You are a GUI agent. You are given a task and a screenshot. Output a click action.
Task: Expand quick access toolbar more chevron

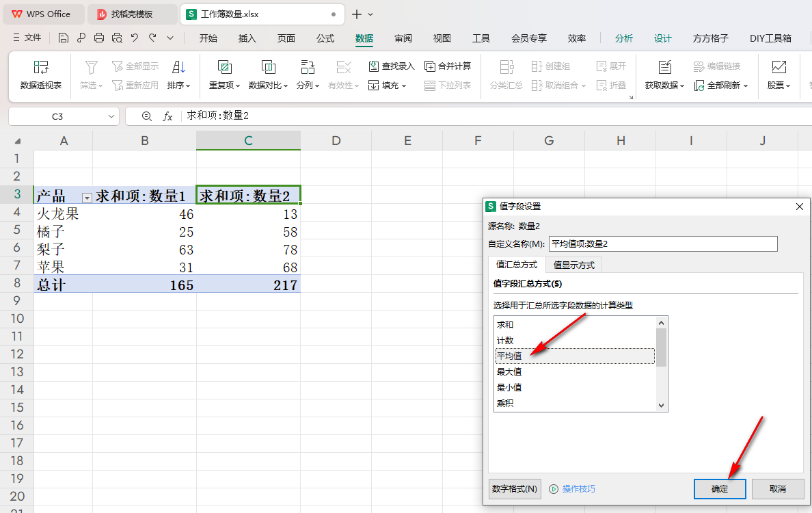coord(170,38)
